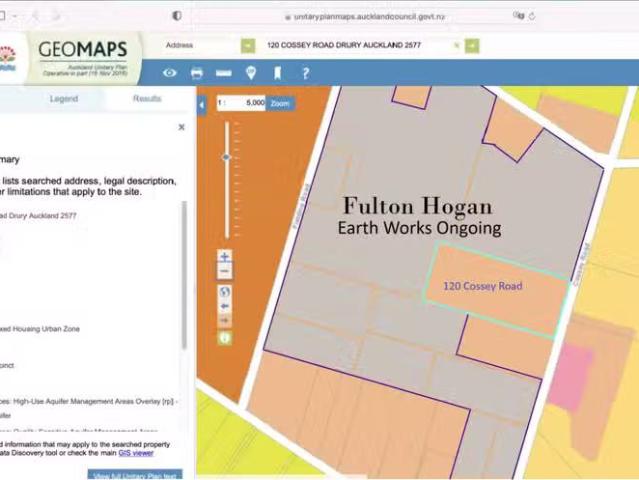The image size is (639, 480).
Task: Click the full extent globe icon
Action: point(225,291)
